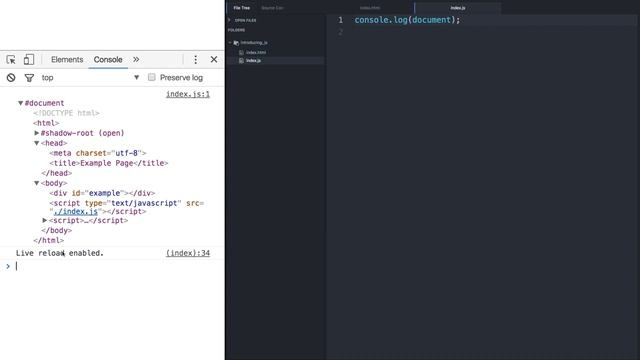Select the Live reload enabled message

tap(60, 253)
